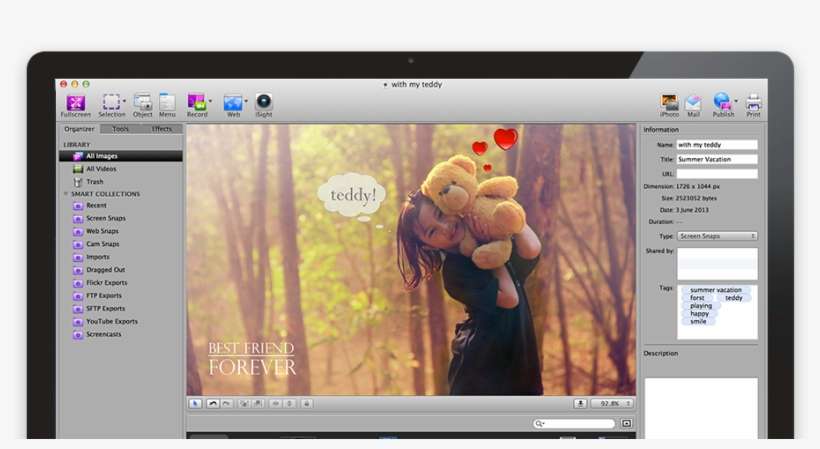Start a screen Record session
The image size is (820, 449).
click(197, 106)
